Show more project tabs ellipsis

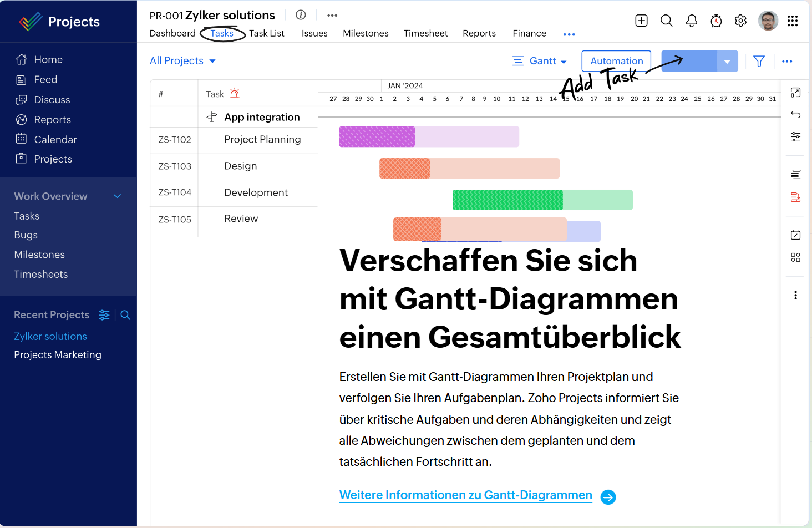tap(569, 34)
